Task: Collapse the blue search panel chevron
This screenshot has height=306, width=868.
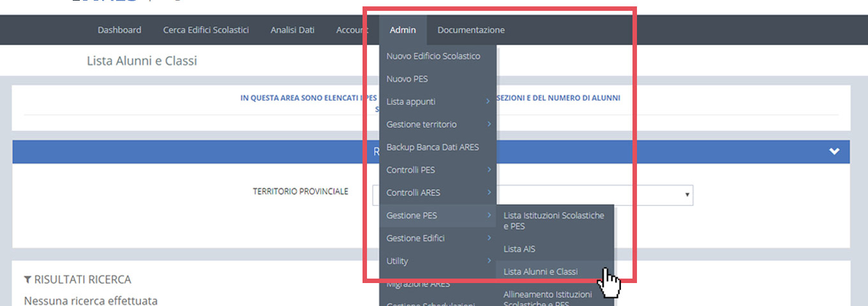Action: pyautogui.click(x=834, y=152)
